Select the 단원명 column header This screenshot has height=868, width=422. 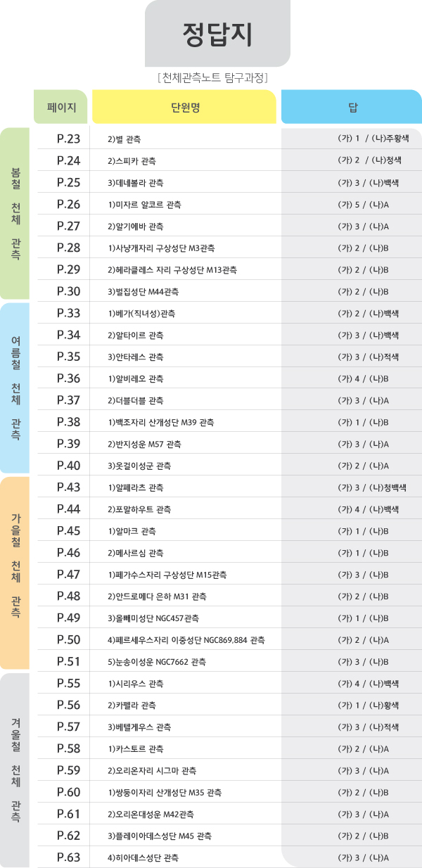tap(185, 108)
